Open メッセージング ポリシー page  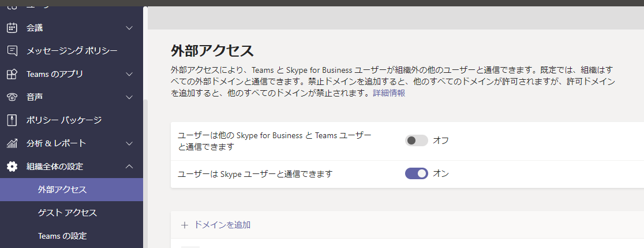(72, 51)
